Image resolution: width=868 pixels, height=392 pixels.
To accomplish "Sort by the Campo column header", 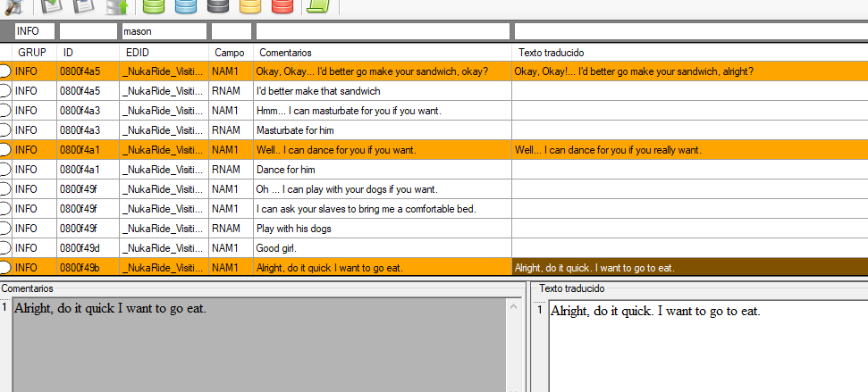I will click(x=231, y=53).
